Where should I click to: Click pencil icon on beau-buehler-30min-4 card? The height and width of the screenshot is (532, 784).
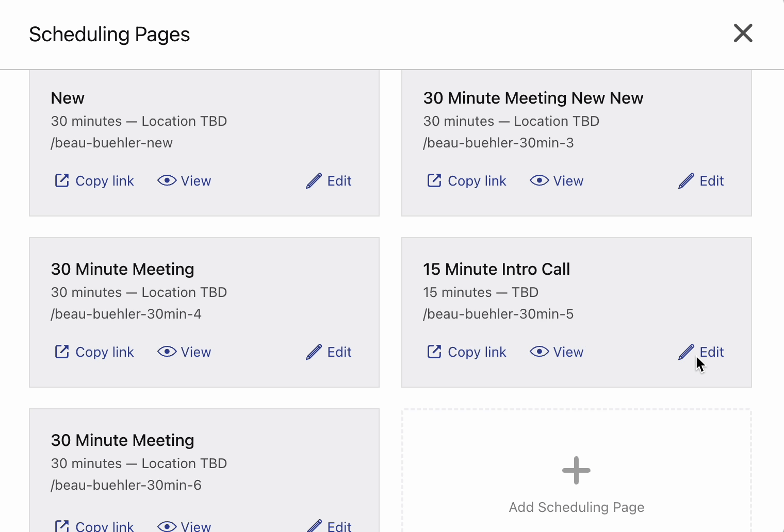(314, 352)
